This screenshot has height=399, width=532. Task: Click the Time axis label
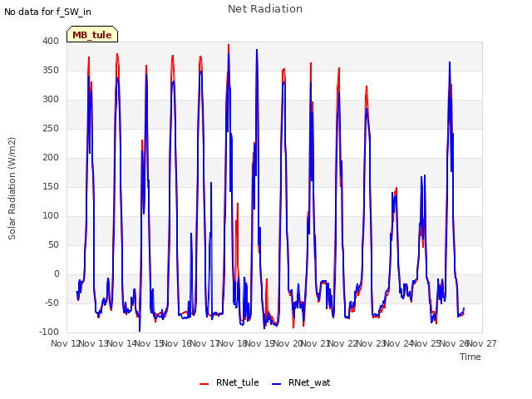(x=470, y=357)
